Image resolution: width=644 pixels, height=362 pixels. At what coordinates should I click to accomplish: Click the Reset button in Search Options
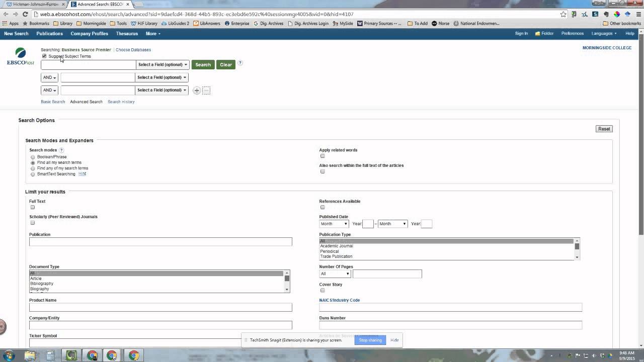pos(604,129)
